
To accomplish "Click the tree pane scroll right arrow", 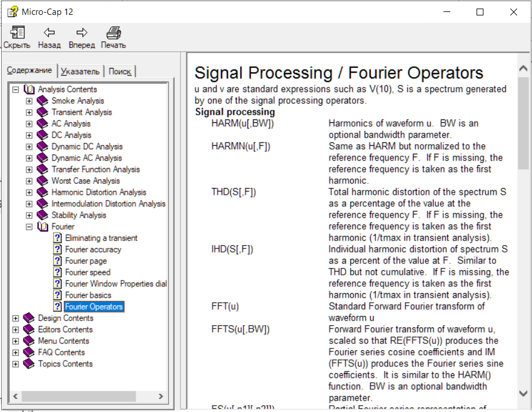I will tap(161, 396).
